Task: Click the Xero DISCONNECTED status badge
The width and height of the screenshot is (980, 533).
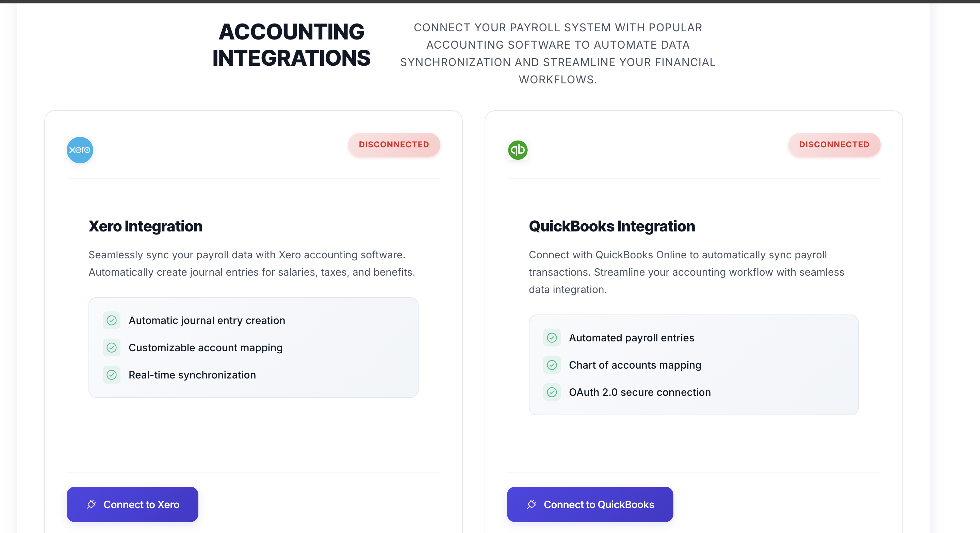Action: (x=394, y=145)
